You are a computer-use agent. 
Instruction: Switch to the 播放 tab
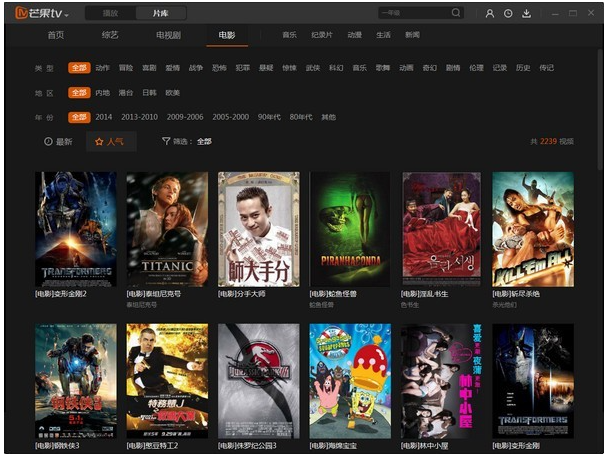[110, 14]
